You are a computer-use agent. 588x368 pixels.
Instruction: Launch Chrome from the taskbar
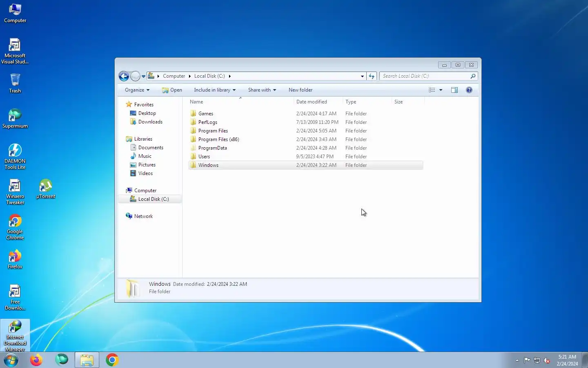pyautogui.click(x=112, y=360)
